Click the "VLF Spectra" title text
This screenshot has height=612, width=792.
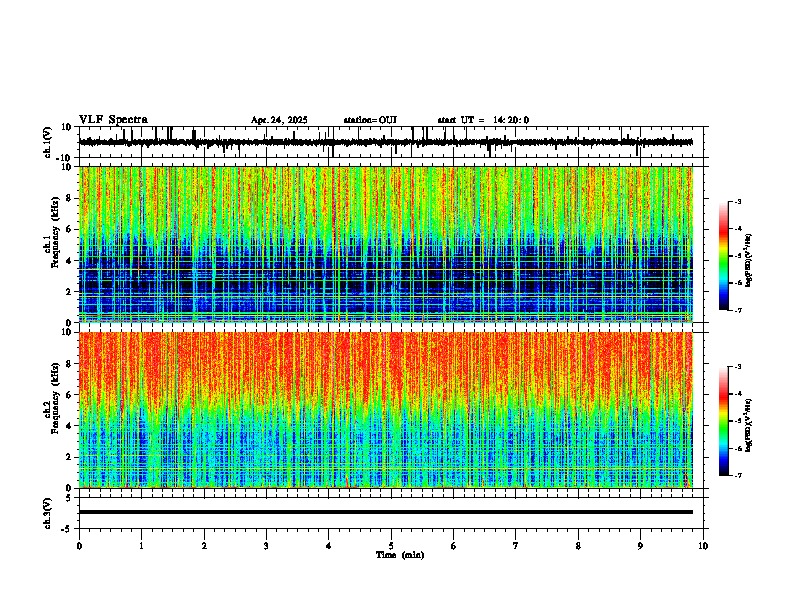(113, 120)
